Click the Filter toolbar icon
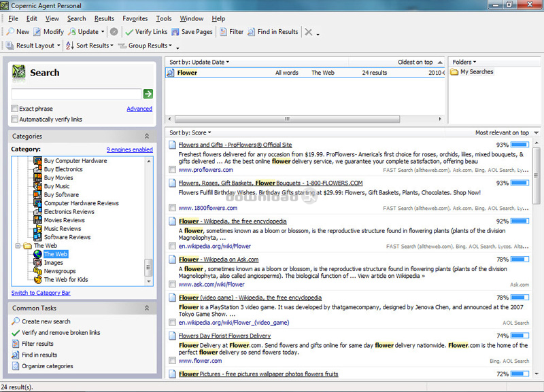This screenshot has width=544, height=392. tap(224, 32)
